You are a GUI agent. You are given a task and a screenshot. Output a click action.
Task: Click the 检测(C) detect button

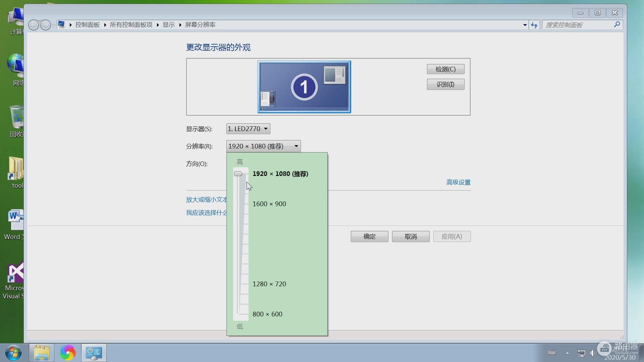[x=445, y=69]
